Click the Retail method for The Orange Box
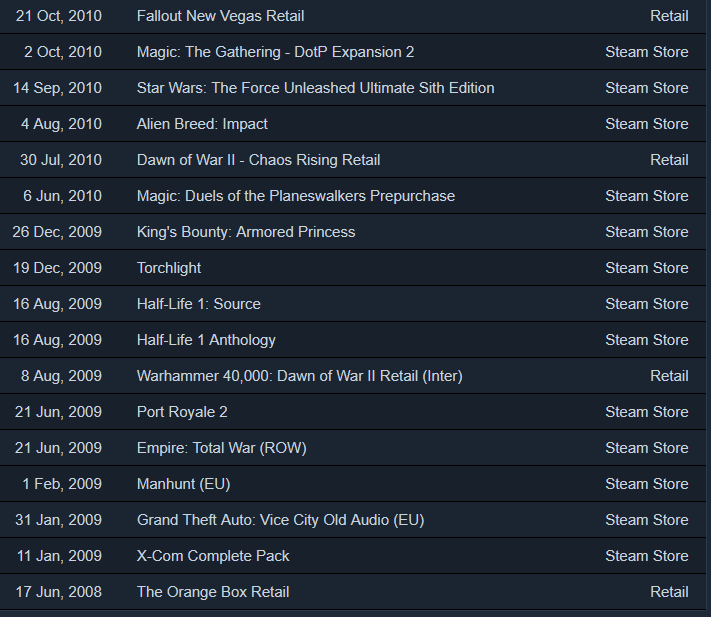711x617 pixels. [669, 592]
